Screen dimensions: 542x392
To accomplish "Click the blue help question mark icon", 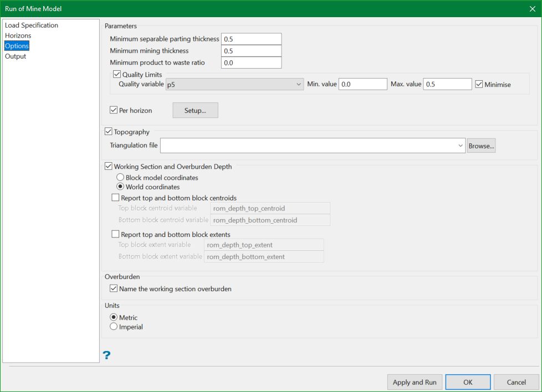I will tap(107, 355).
